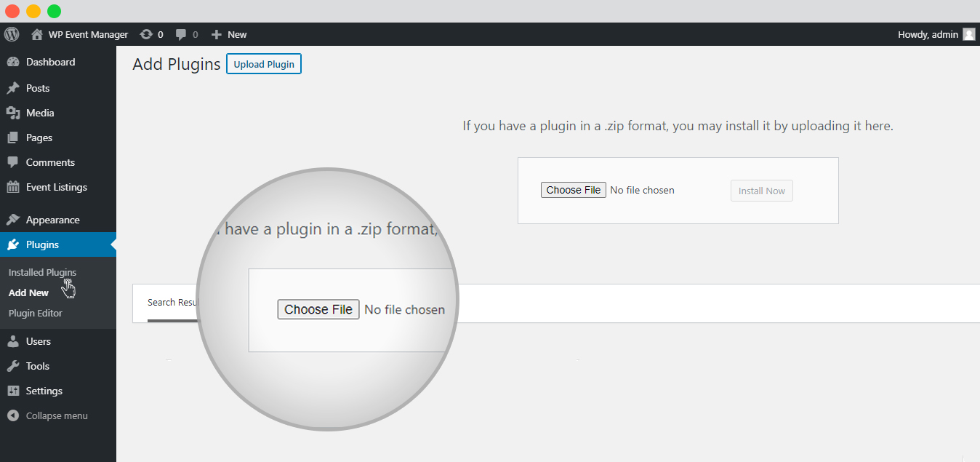Image resolution: width=980 pixels, height=462 pixels.
Task: Click the Dashboard gauge icon
Action: [13, 62]
